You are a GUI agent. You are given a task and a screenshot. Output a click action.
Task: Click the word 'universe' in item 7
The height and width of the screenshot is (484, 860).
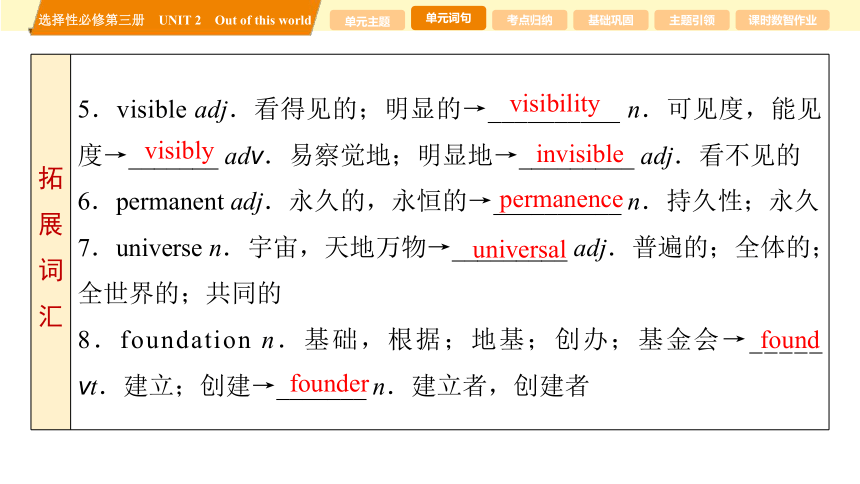pyautogui.click(x=159, y=249)
